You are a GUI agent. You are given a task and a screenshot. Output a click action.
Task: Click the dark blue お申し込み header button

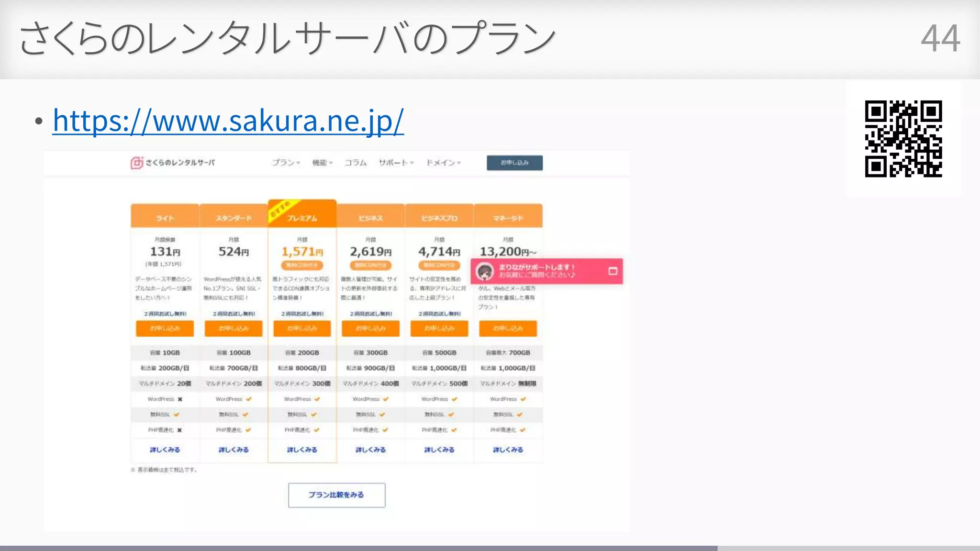click(x=514, y=163)
